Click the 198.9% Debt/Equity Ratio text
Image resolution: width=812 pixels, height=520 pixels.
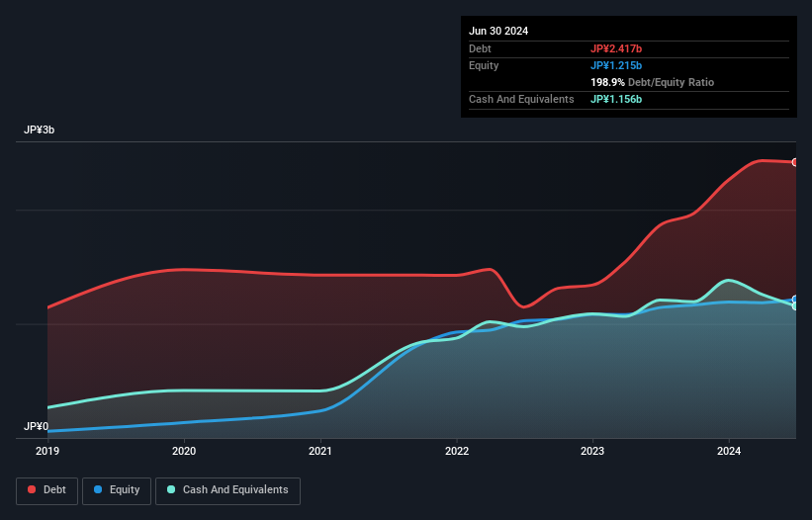[x=652, y=82]
